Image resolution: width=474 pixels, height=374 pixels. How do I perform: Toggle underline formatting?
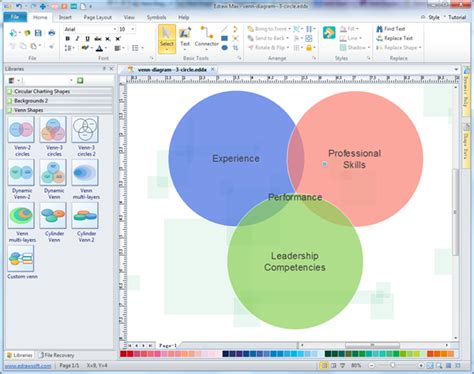(x=87, y=39)
